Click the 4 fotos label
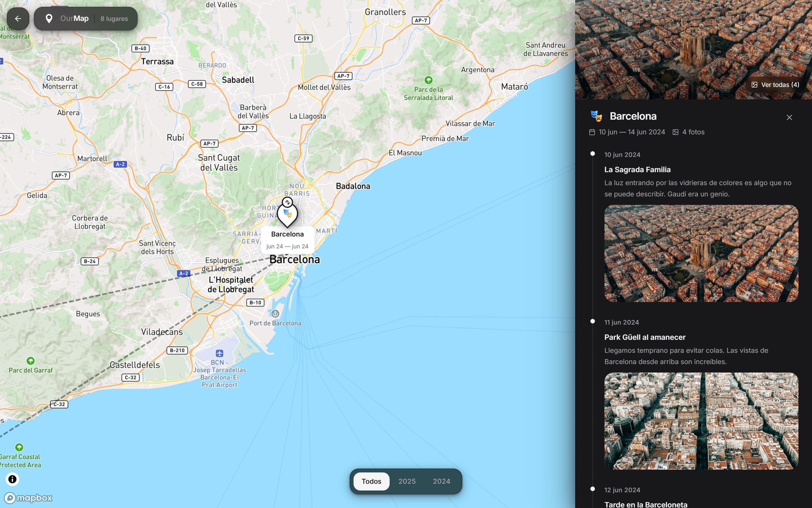 click(693, 132)
